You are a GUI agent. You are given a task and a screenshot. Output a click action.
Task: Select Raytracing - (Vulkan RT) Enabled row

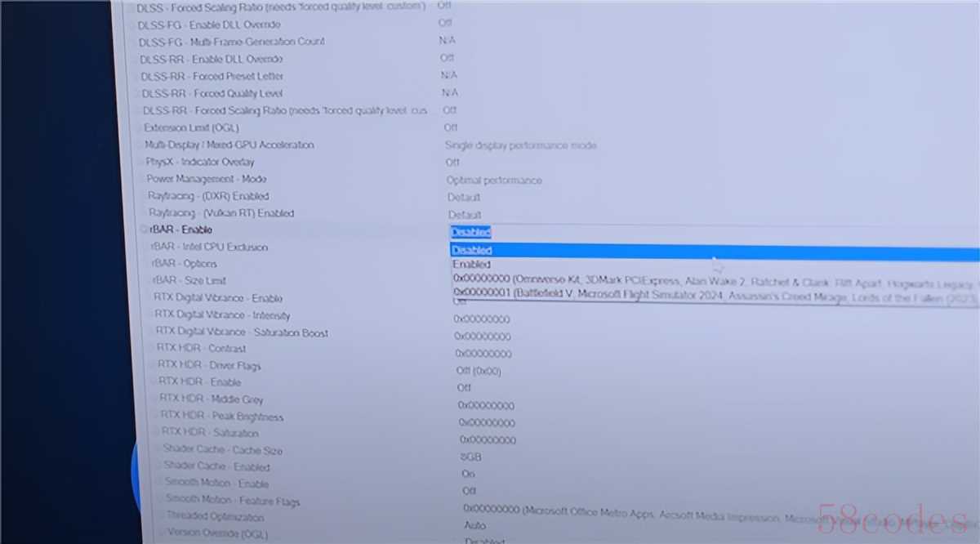pyautogui.click(x=221, y=213)
